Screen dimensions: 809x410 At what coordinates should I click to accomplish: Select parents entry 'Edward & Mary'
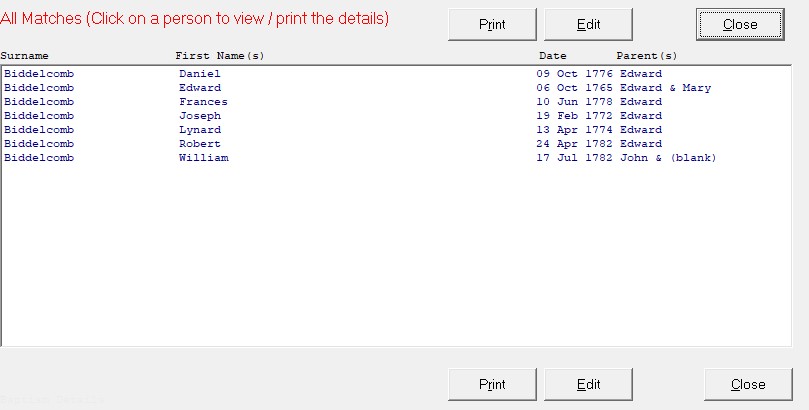coord(665,88)
